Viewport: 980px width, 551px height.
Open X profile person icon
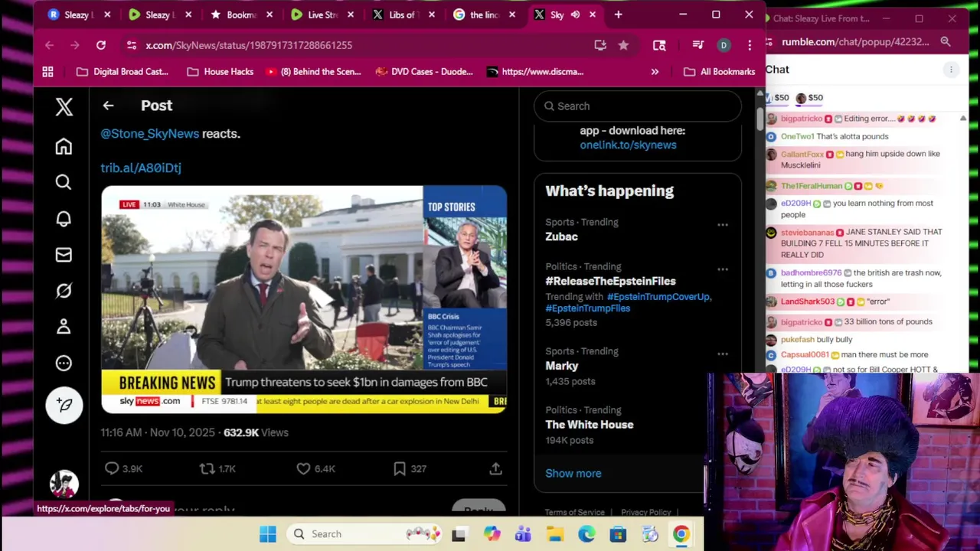click(x=64, y=327)
